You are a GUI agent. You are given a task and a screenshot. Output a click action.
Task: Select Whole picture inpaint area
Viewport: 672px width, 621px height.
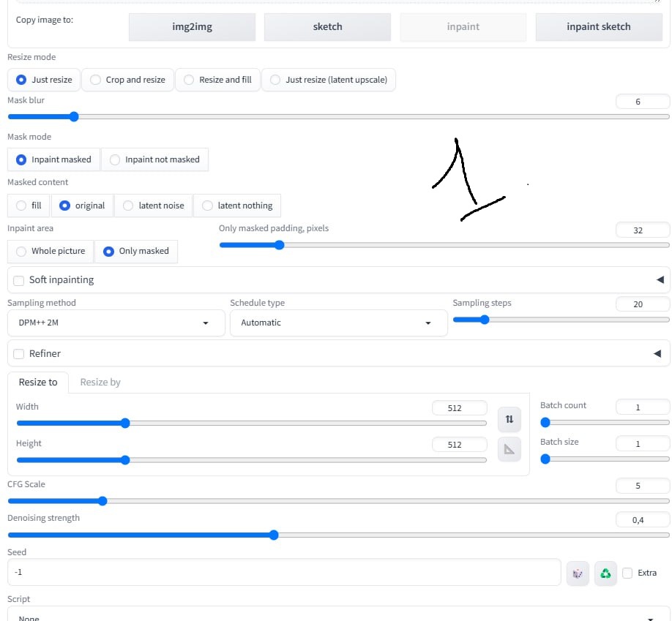tap(51, 251)
